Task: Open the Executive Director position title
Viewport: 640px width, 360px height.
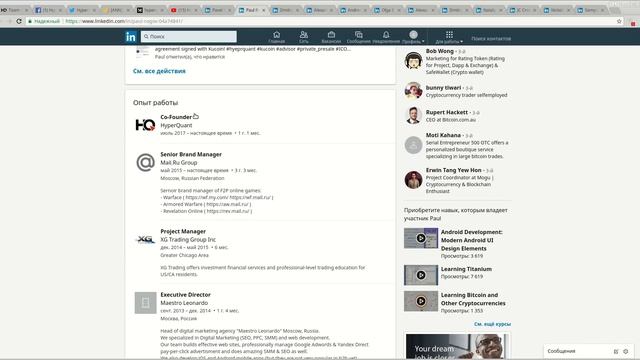Action: click(x=185, y=294)
